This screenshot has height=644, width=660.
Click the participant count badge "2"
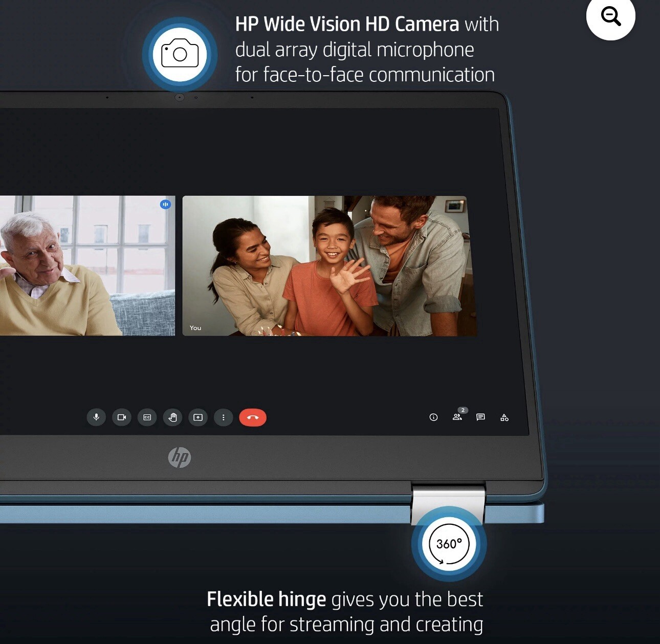click(463, 410)
